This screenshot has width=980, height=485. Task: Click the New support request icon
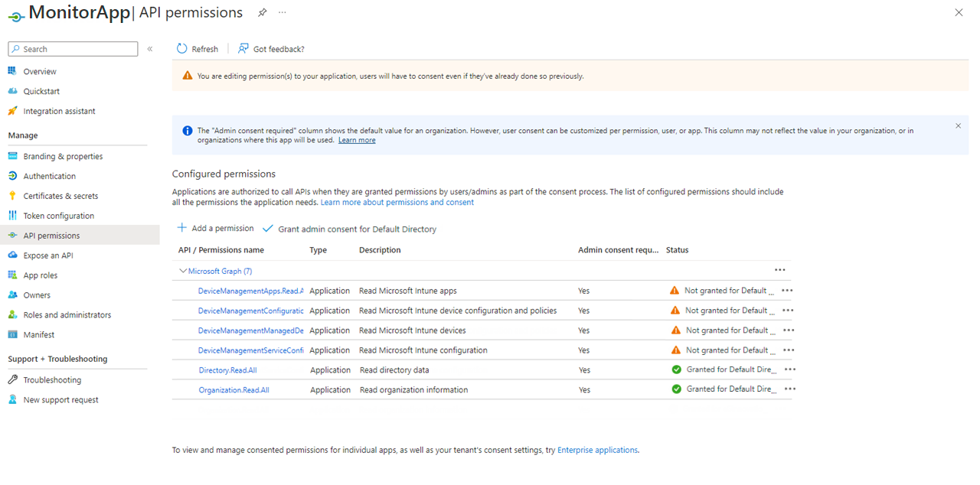click(x=12, y=400)
